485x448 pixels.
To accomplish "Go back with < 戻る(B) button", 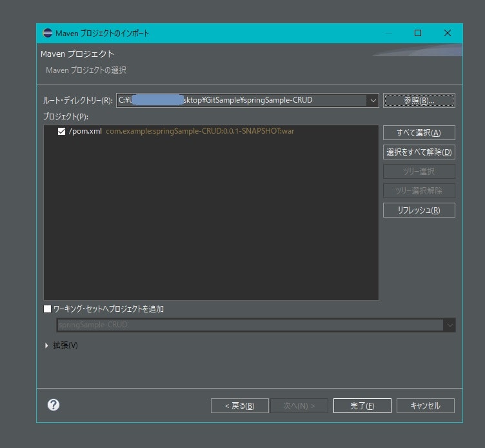I will pyautogui.click(x=240, y=405).
